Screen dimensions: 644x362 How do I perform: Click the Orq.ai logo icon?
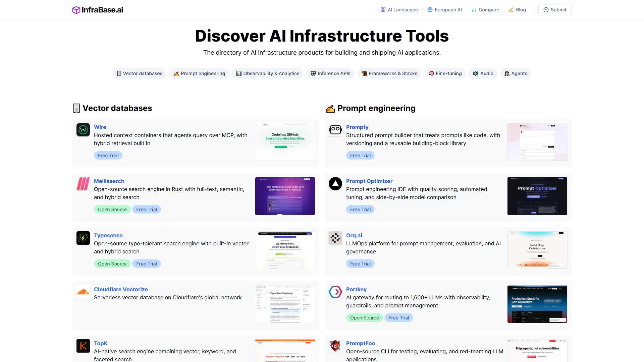[335, 238]
